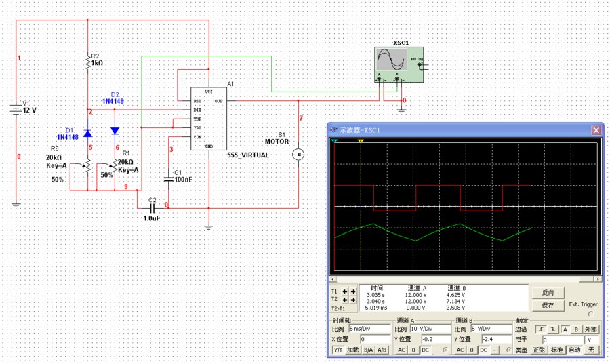Click the blue T1 cursor marker
This screenshot has width=610, height=364.
click(335, 141)
